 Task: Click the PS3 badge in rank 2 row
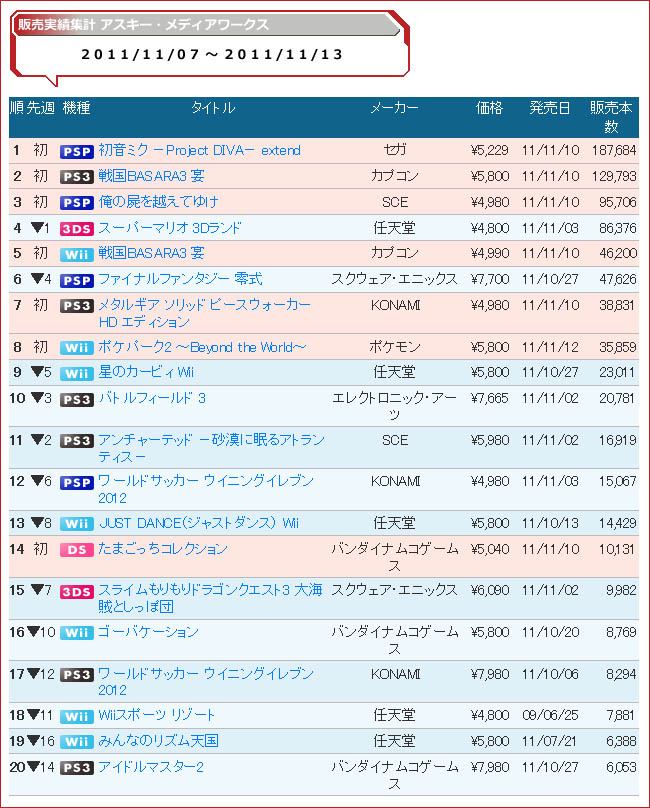point(77,177)
